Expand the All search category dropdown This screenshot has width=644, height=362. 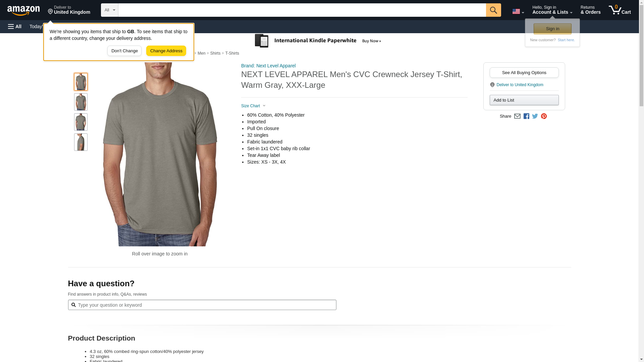[109, 10]
